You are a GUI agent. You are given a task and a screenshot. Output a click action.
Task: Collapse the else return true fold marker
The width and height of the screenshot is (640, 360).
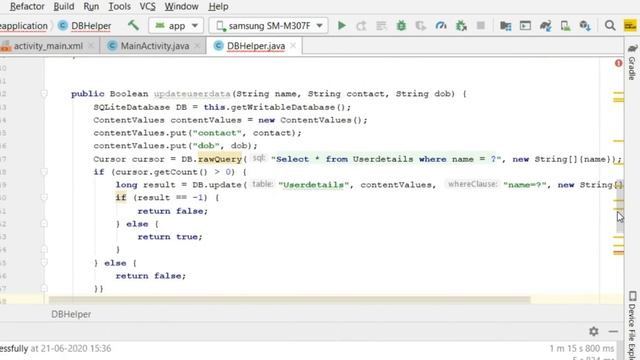click(x=44, y=224)
